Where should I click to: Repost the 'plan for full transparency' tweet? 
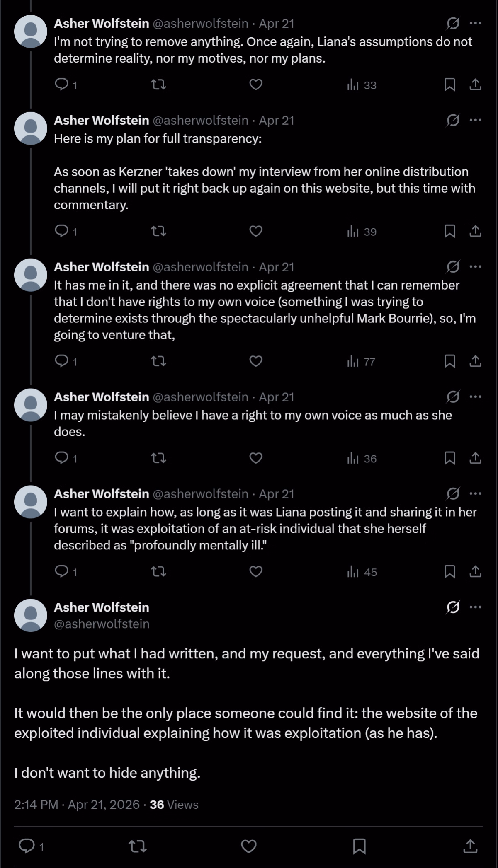pos(158,231)
